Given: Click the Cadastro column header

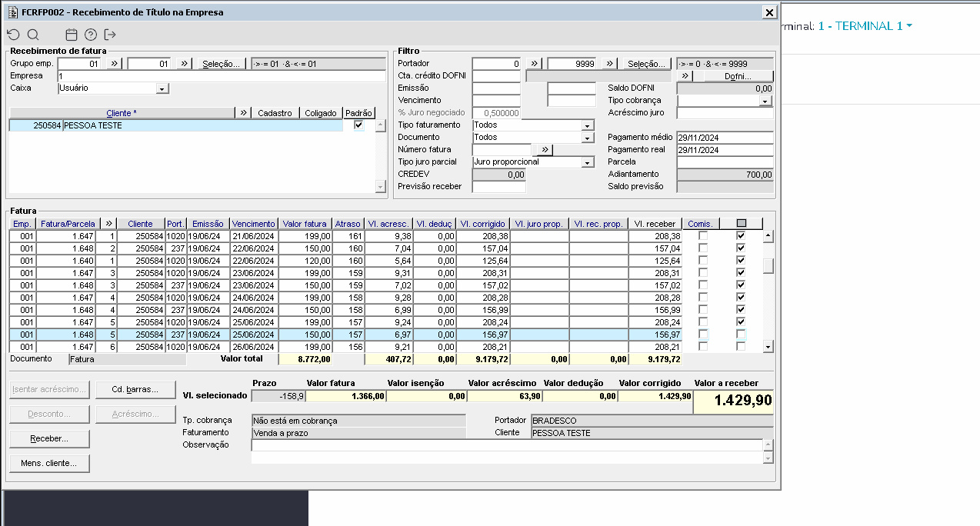Looking at the screenshot, I should tap(275, 113).
